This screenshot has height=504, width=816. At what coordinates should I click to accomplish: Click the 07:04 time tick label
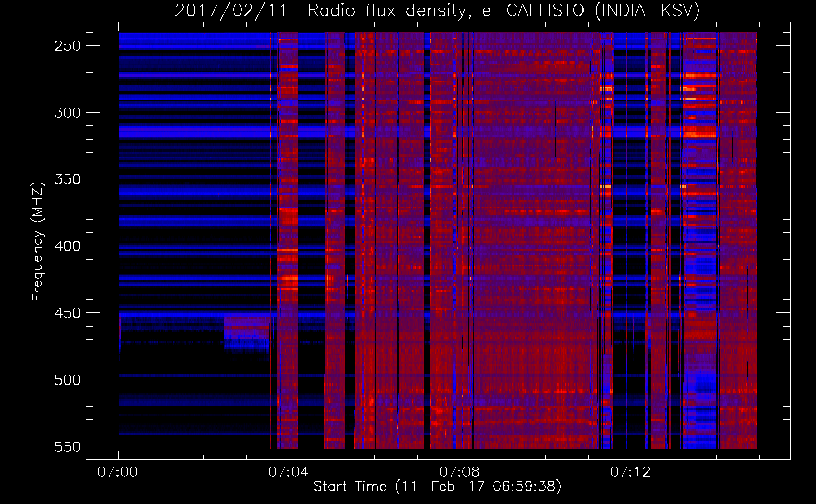tap(288, 472)
